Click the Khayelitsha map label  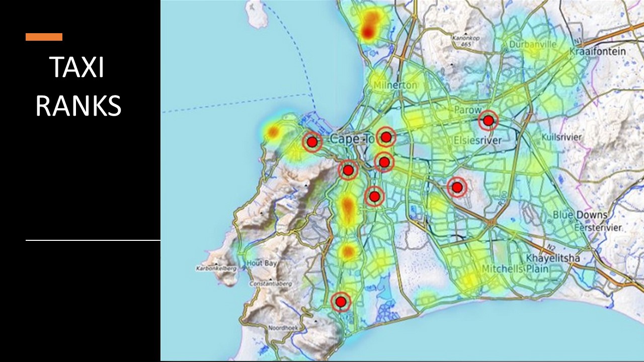(x=553, y=258)
